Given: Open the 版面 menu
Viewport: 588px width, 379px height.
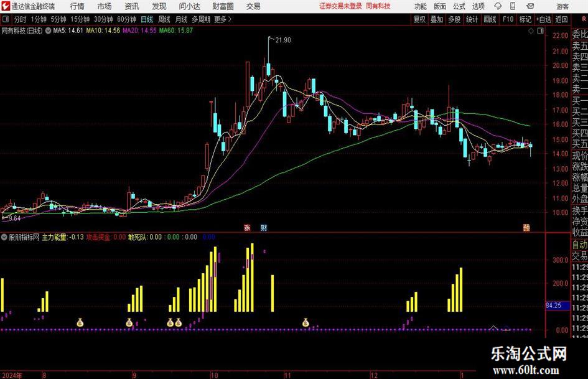Looking at the screenshot, I should [439, 6].
